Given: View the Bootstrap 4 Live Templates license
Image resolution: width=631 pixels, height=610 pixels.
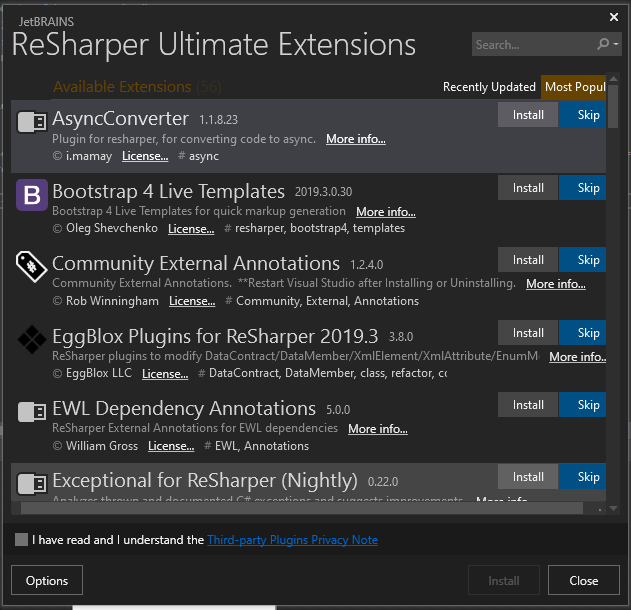Looking at the screenshot, I should (x=191, y=228).
